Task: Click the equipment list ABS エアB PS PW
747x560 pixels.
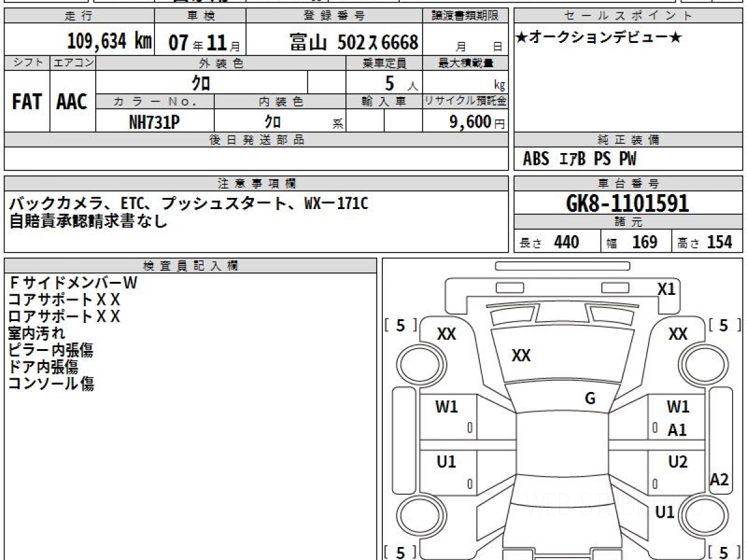Action: (x=580, y=159)
